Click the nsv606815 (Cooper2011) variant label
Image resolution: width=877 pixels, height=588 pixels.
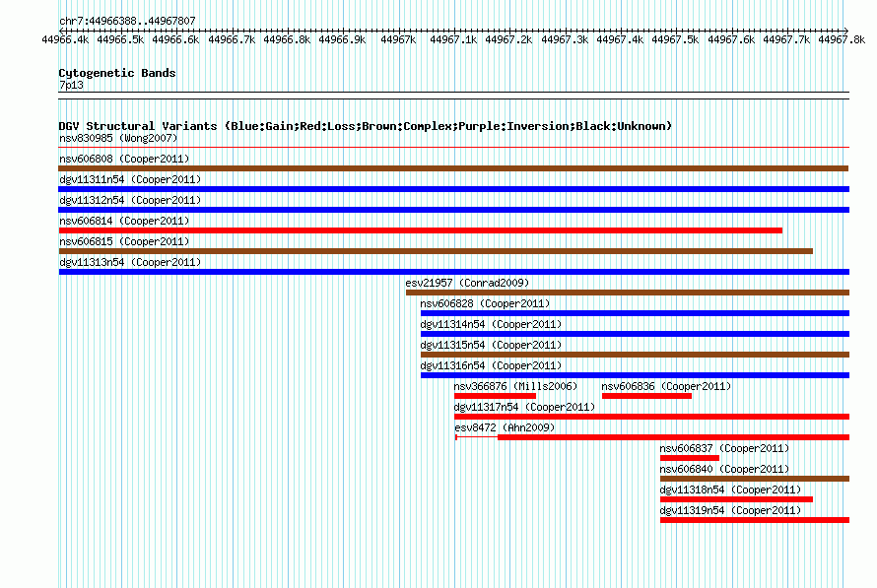[124, 241]
